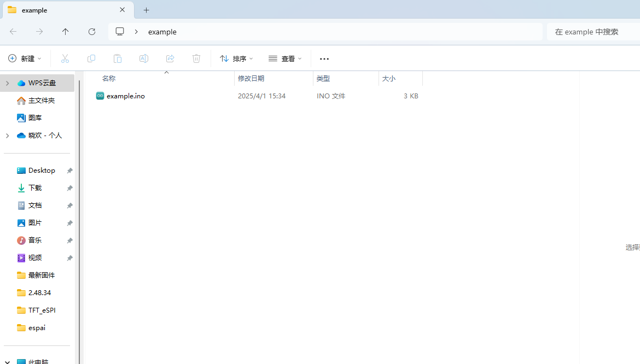The image size is (640, 364).
Task: Click the Delete trash bin icon
Action: pos(196,58)
